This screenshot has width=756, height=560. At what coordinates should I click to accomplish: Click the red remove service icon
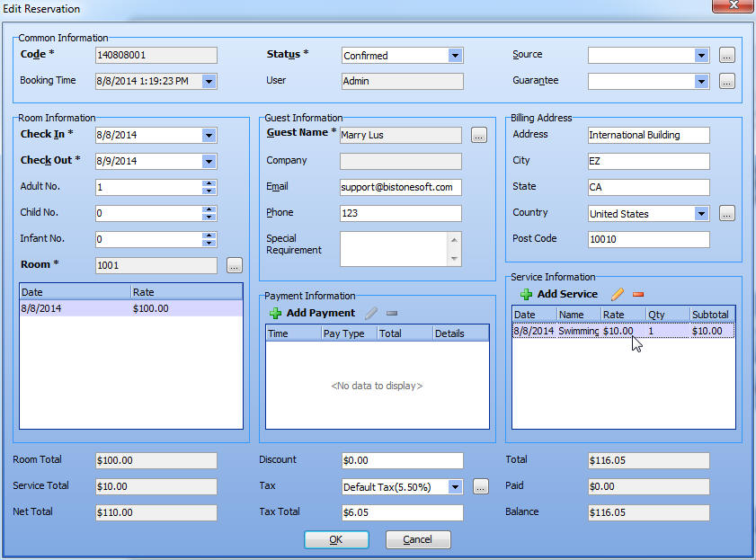[x=638, y=294]
